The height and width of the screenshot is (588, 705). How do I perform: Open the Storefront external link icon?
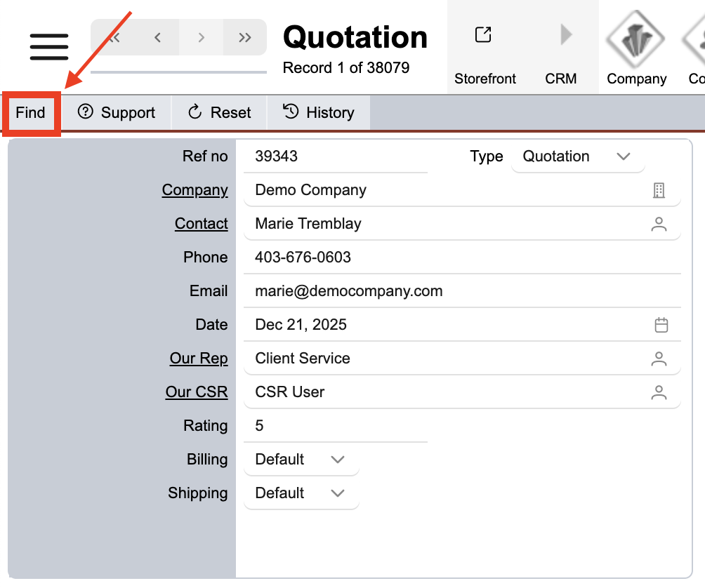[x=483, y=34]
